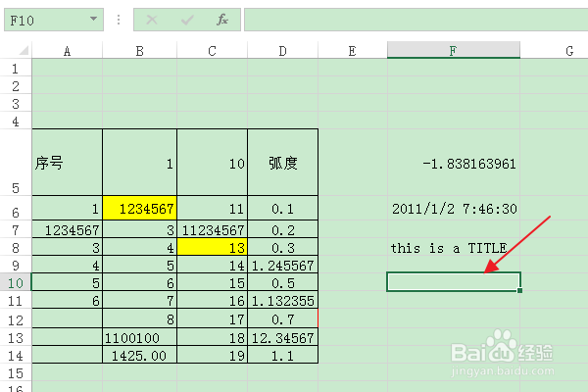The image size is (588, 392).
Task: Open the insert function fx button
Action: click(x=222, y=20)
